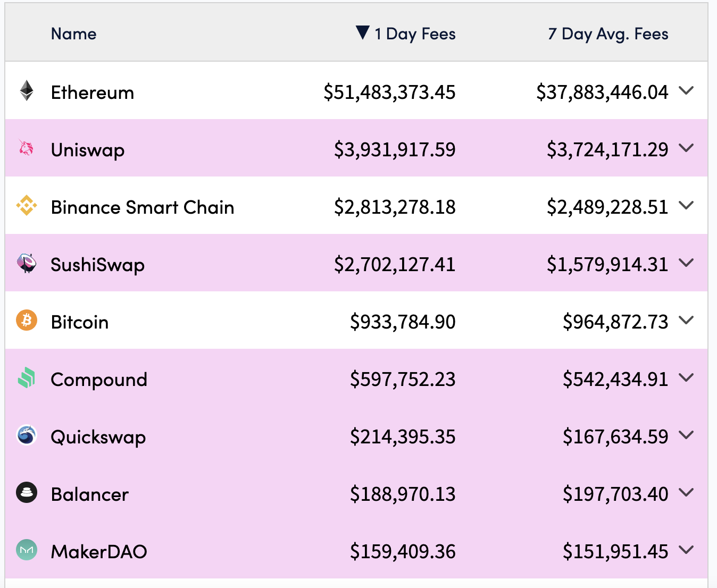Click Bitcoin's $964,872.73 average value

point(616,322)
